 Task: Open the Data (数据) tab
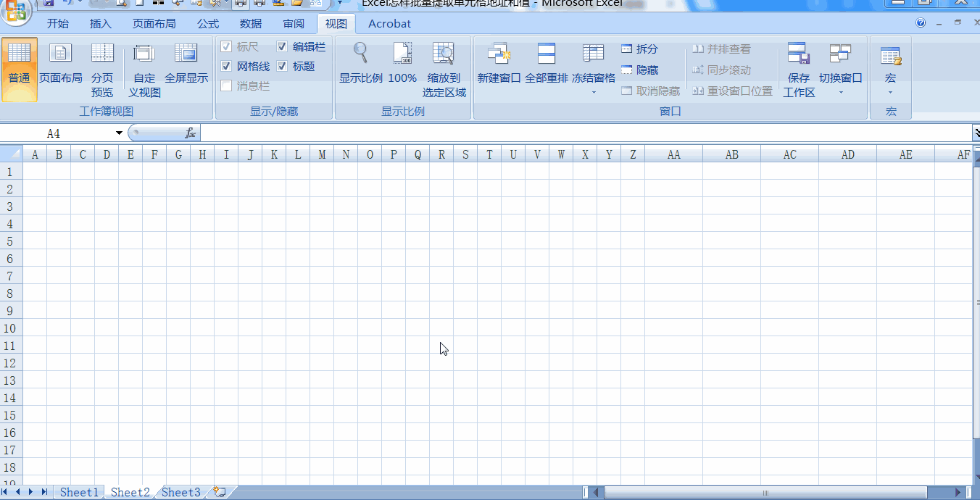[x=251, y=23]
